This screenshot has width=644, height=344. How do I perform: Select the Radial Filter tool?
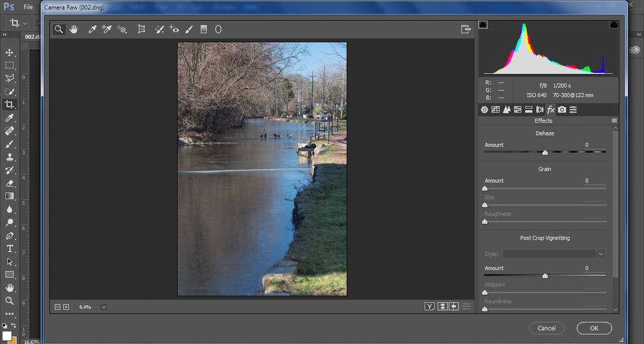pos(218,29)
